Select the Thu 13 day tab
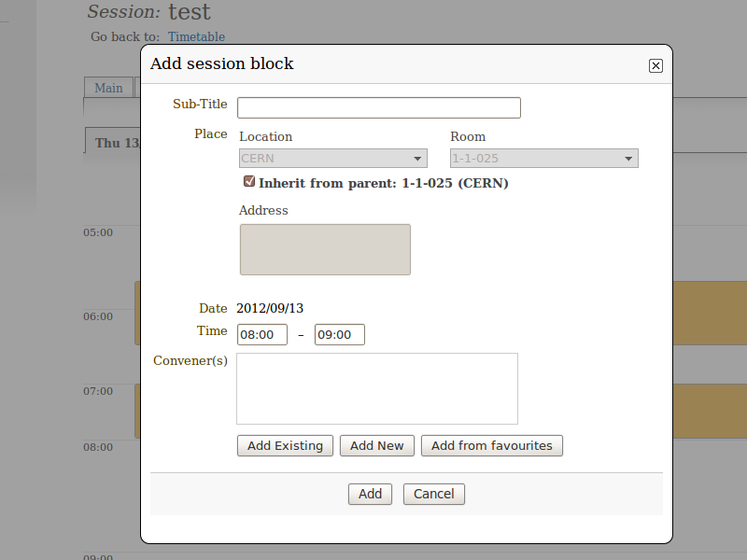The height and width of the screenshot is (560, 747). coord(113,143)
